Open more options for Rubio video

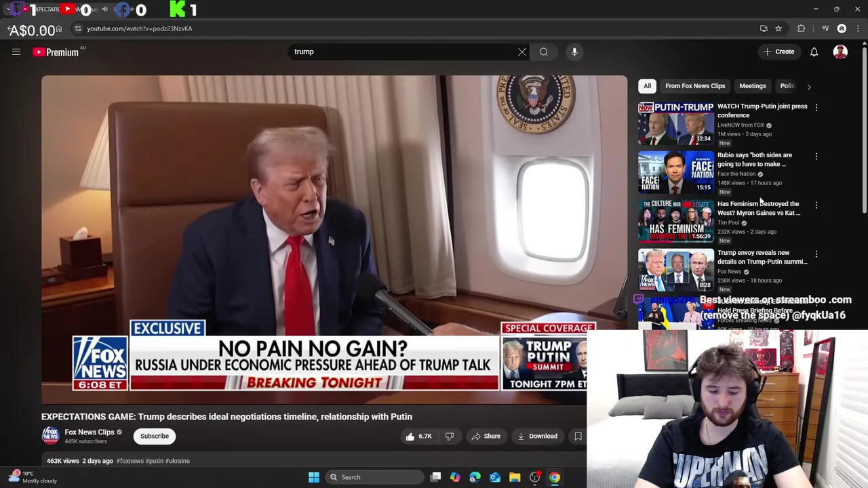coord(816,156)
